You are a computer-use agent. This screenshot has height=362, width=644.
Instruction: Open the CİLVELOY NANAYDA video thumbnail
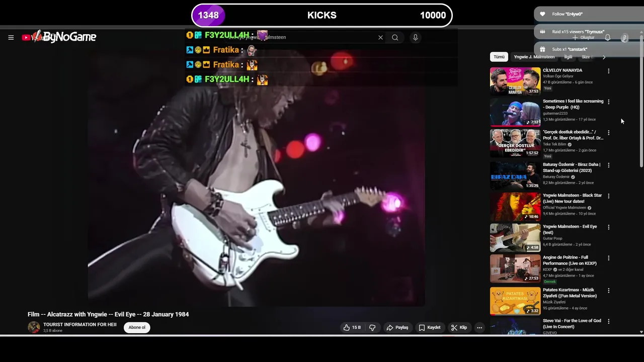515,81
